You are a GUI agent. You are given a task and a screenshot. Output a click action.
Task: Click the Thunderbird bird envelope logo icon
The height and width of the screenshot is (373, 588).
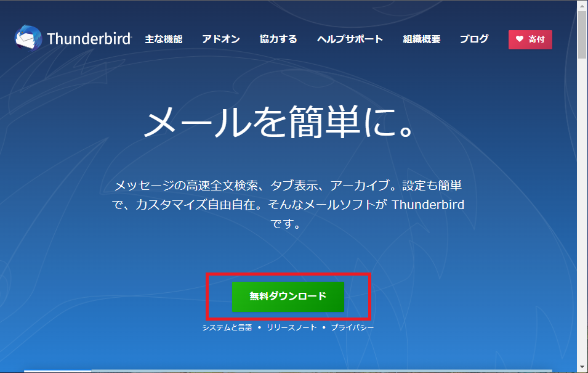28,39
